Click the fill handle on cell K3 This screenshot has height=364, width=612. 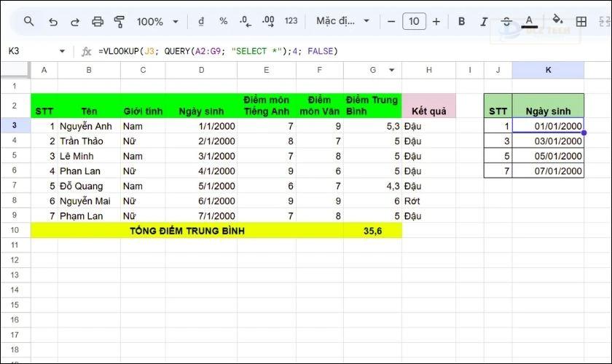pyautogui.click(x=584, y=132)
